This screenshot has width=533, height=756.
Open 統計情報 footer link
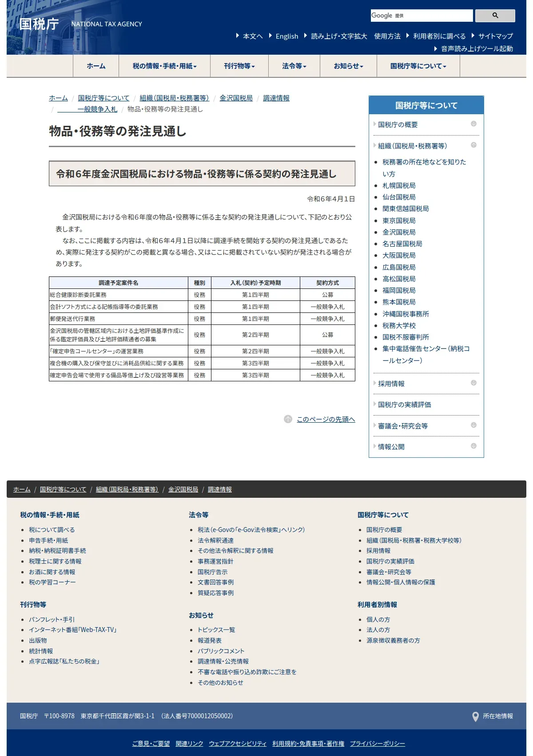[x=41, y=651]
